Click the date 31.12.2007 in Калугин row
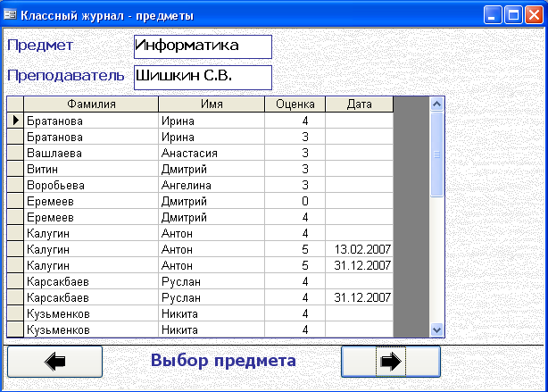Image resolution: width=548 pixels, height=392 pixels. pyautogui.click(x=360, y=265)
